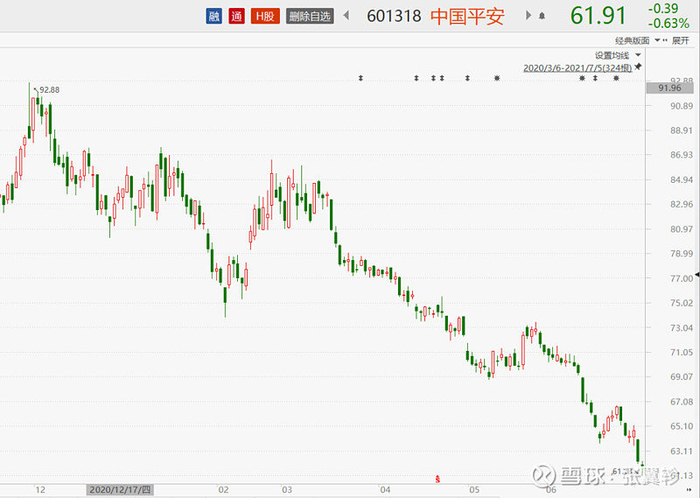Click the 80.97 price axis label

click(x=681, y=229)
